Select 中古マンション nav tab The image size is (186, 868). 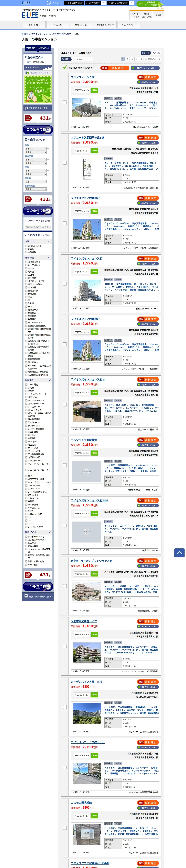point(129,25)
